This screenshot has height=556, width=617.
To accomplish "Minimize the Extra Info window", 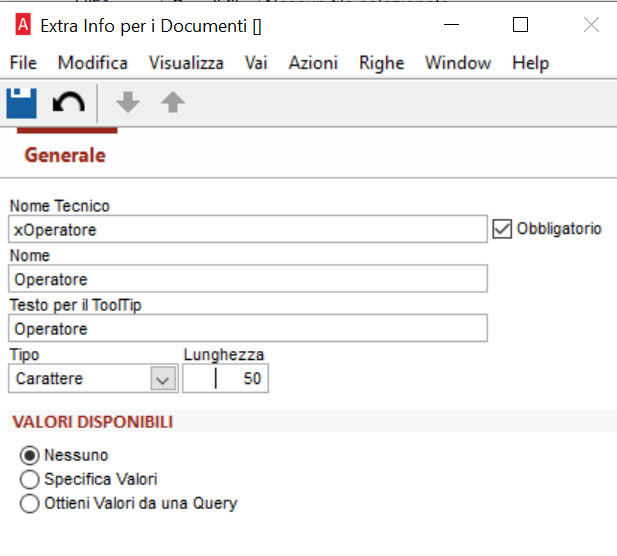I will (451, 25).
